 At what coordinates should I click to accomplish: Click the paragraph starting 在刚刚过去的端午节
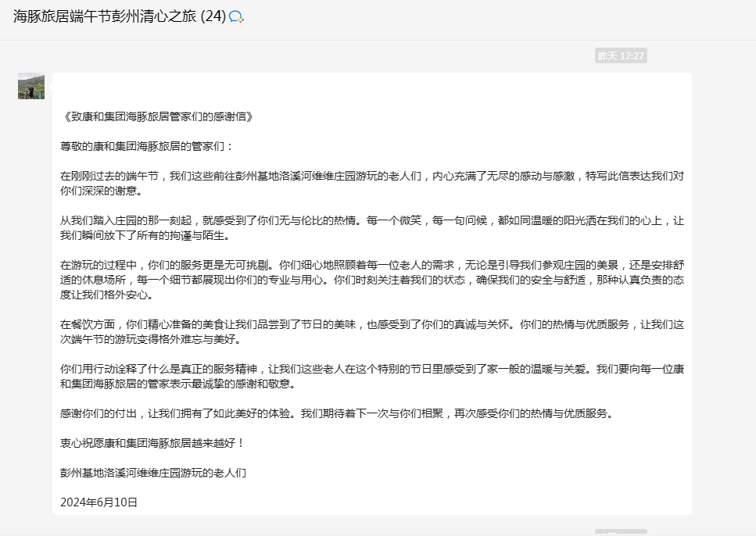371,184
